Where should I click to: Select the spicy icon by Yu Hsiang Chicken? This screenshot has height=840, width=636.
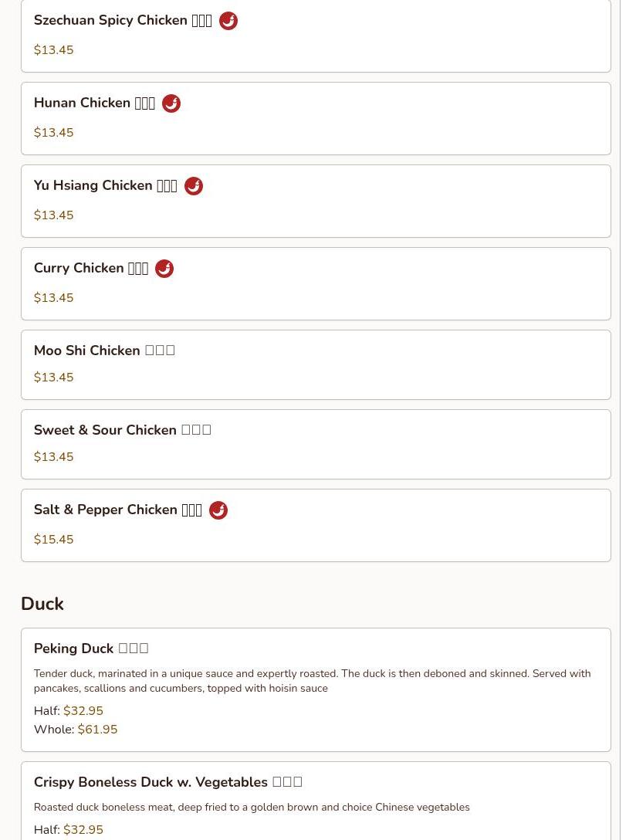tap(194, 186)
